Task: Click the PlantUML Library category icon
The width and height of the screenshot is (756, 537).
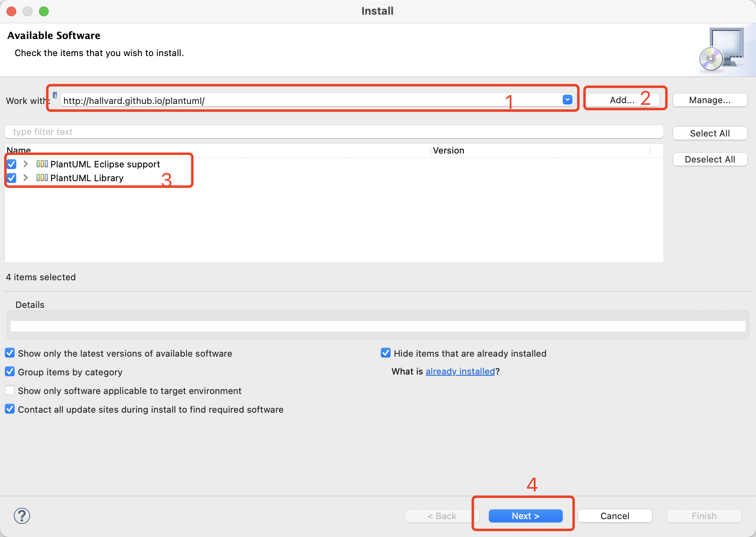Action: click(42, 178)
